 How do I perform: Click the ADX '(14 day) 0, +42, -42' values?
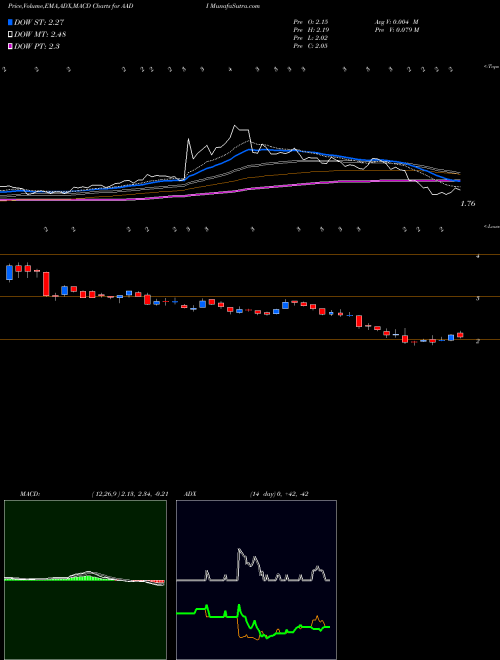(278, 494)
